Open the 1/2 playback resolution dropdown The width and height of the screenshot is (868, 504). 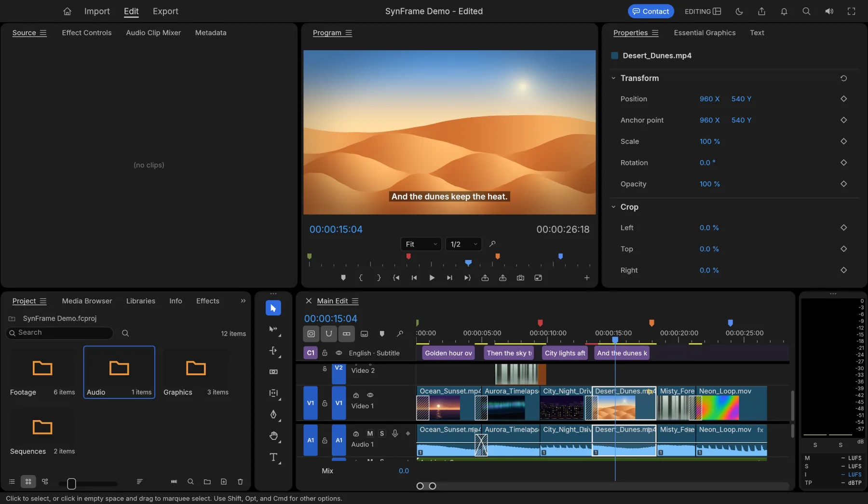click(x=463, y=244)
